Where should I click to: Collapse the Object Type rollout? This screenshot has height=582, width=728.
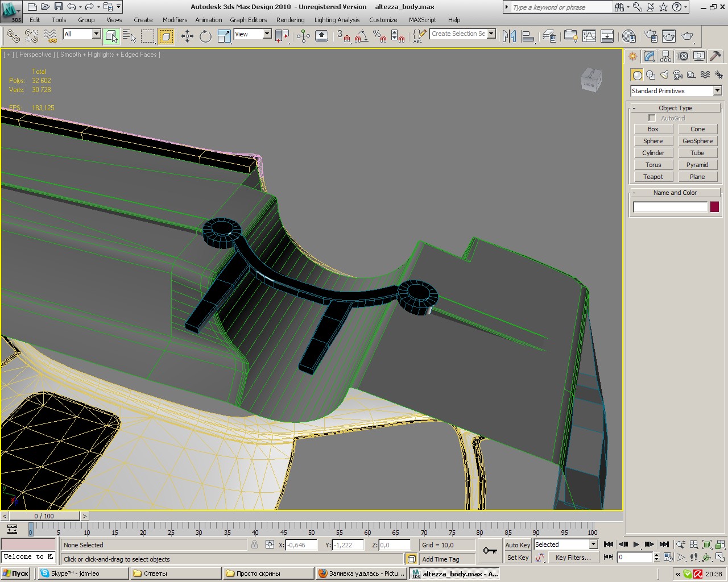(675, 108)
